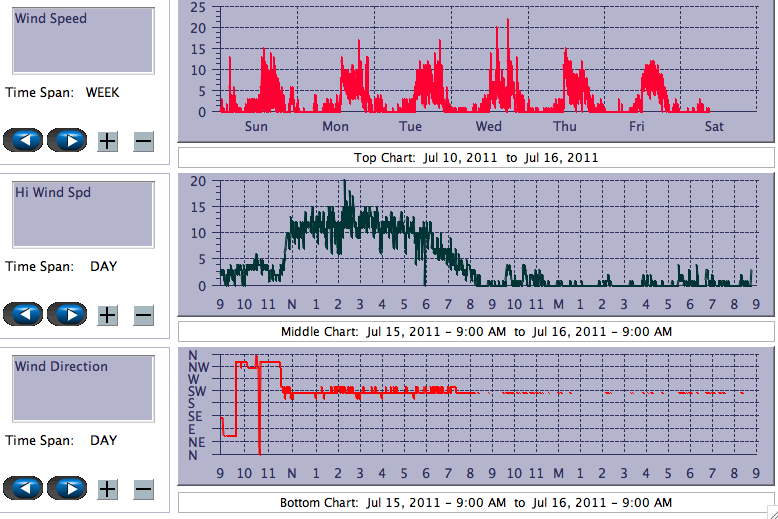Open the Wind Direction variable selector
778x519 pixels.
coord(83,389)
